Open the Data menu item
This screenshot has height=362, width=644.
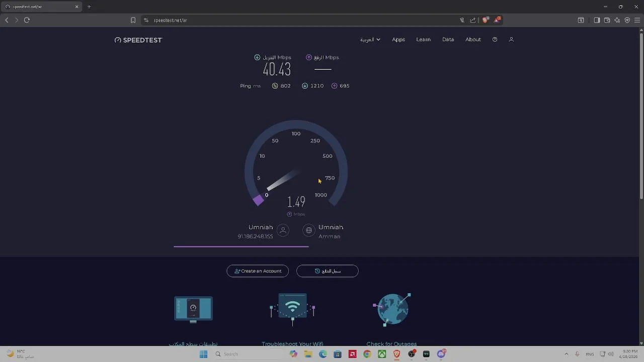tap(448, 39)
